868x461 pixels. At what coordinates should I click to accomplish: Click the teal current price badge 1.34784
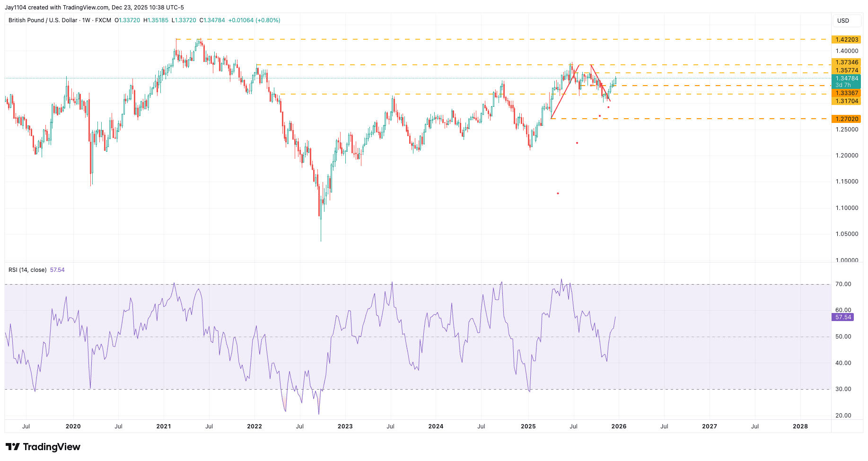[x=847, y=78]
